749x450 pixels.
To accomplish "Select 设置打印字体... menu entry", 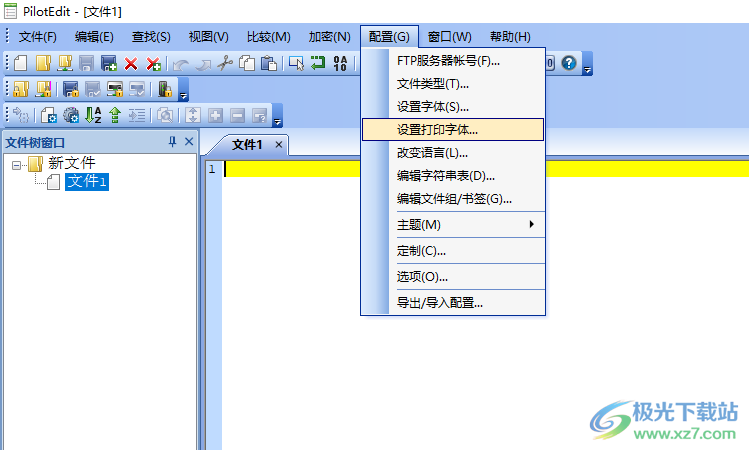I will pos(453,129).
